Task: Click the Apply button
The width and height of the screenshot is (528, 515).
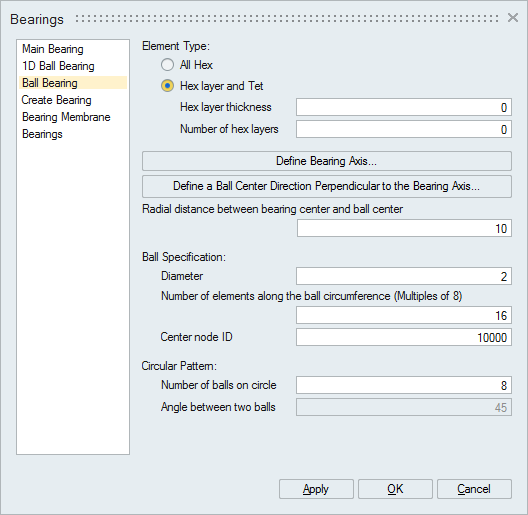Action: click(x=316, y=489)
